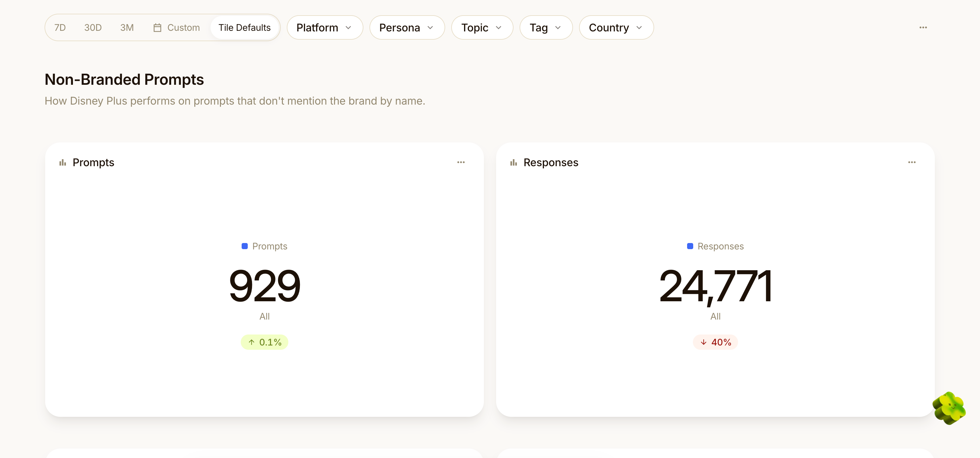Click the calendar icon next to Custom
Image resolution: width=980 pixels, height=458 pixels.
click(x=157, y=28)
